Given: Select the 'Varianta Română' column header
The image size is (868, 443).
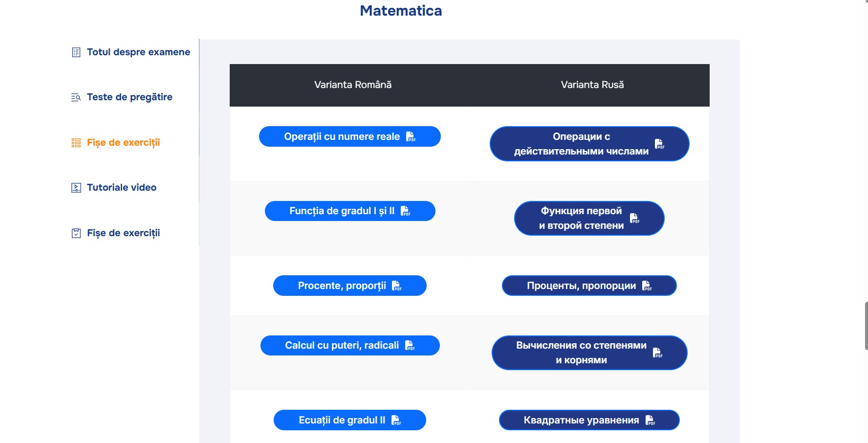Looking at the screenshot, I should point(353,84).
